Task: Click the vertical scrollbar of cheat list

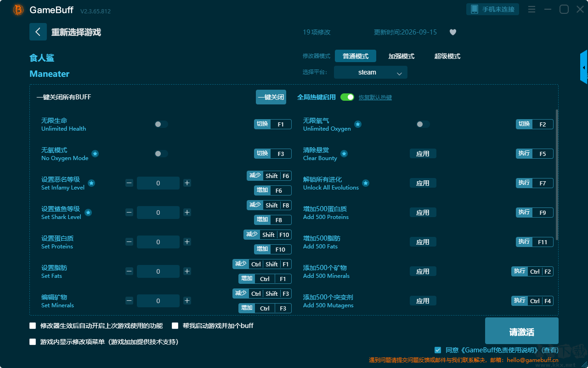Action: [x=557, y=174]
